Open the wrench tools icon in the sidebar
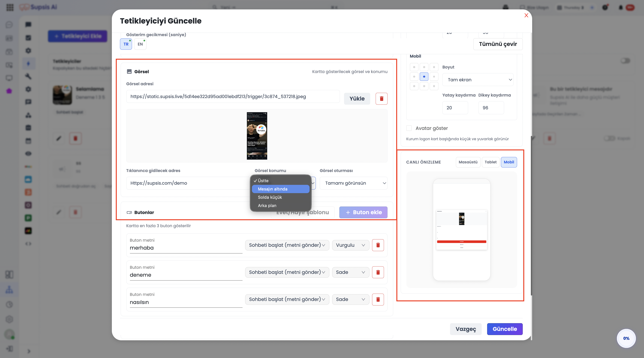644x358 pixels. pyautogui.click(x=28, y=76)
